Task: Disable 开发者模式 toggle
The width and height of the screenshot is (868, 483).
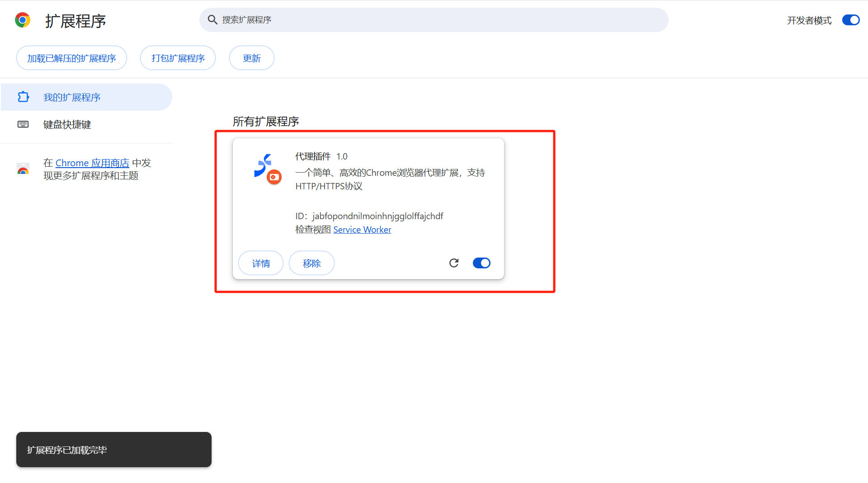Action: [850, 20]
